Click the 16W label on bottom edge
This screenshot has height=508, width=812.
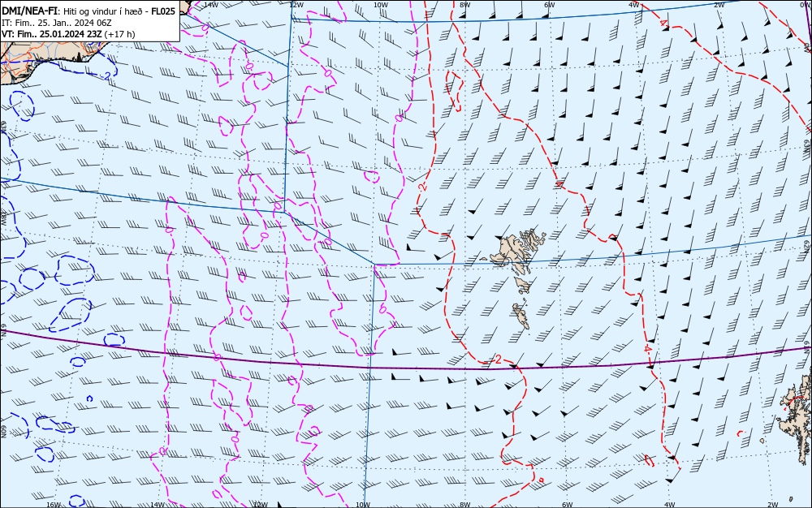click(54, 505)
